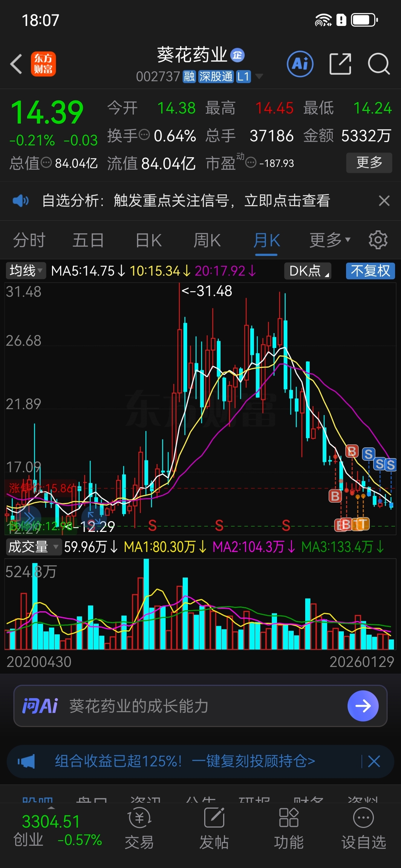Screen dimensions: 401x868
Task: Tap the battery status icon
Action: click(x=364, y=20)
